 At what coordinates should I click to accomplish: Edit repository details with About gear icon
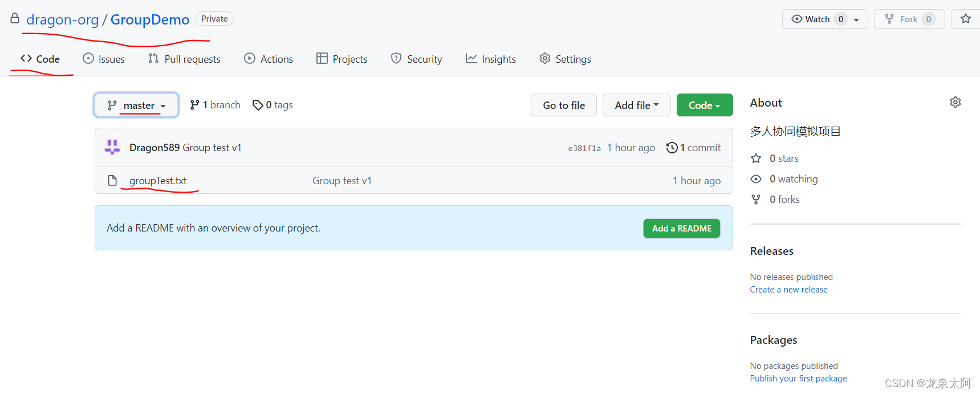tap(955, 102)
